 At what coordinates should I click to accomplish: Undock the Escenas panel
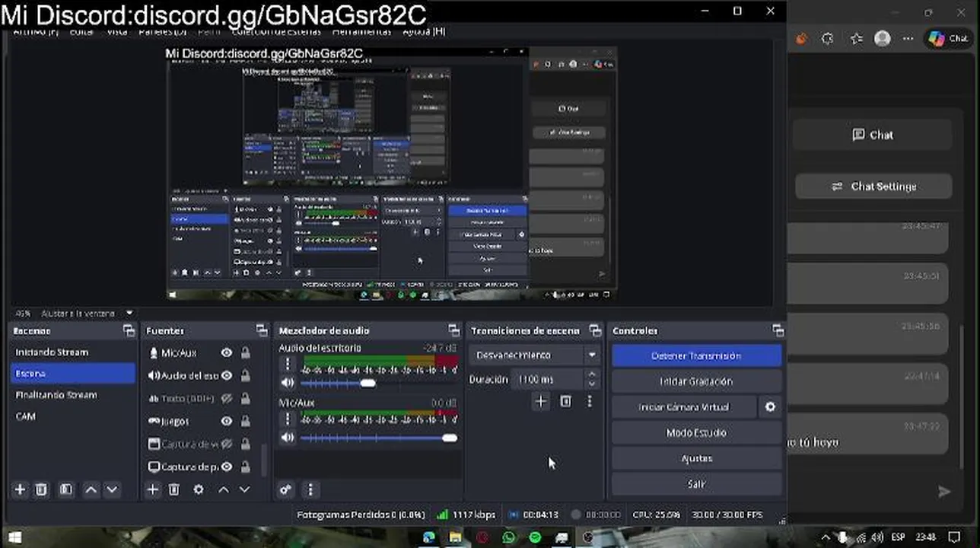129,330
